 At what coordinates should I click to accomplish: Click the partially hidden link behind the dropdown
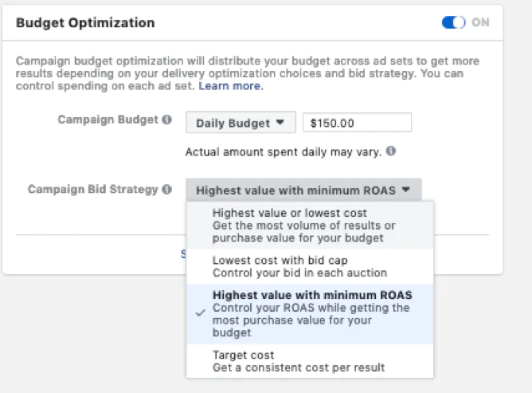182,253
